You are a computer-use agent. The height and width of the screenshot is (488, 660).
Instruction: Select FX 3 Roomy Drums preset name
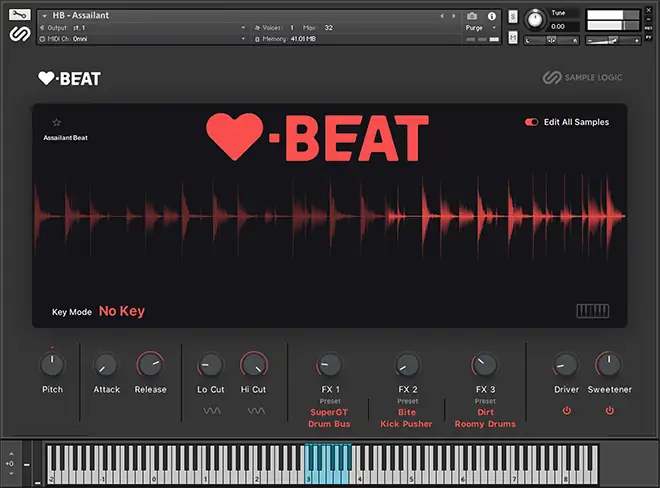[485, 424]
